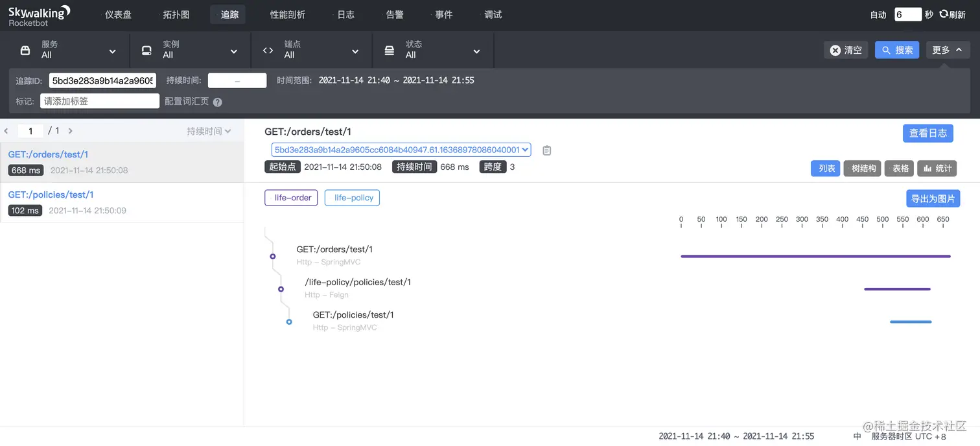
Task: Go to the 日志 log tab
Action: click(x=345, y=14)
